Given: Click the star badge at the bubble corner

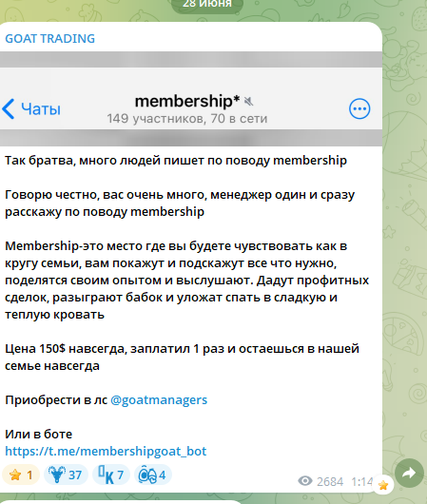Looking at the screenshot, I should [383, 485].
